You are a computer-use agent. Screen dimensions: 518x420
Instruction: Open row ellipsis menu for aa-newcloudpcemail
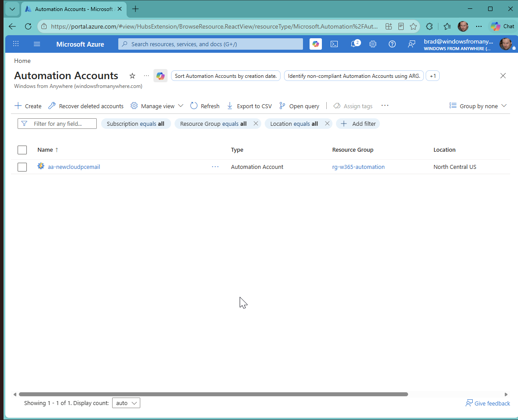pos(215,167)
